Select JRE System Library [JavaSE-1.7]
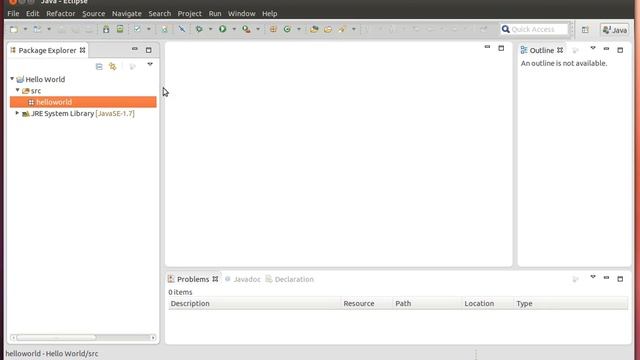Image resolution: width=640 pixels, height=360 pixels. click(82, 113)
